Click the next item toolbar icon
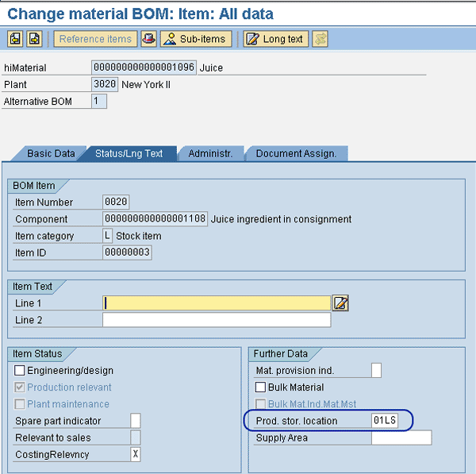 pyautogui.click(x=34, y=39)
